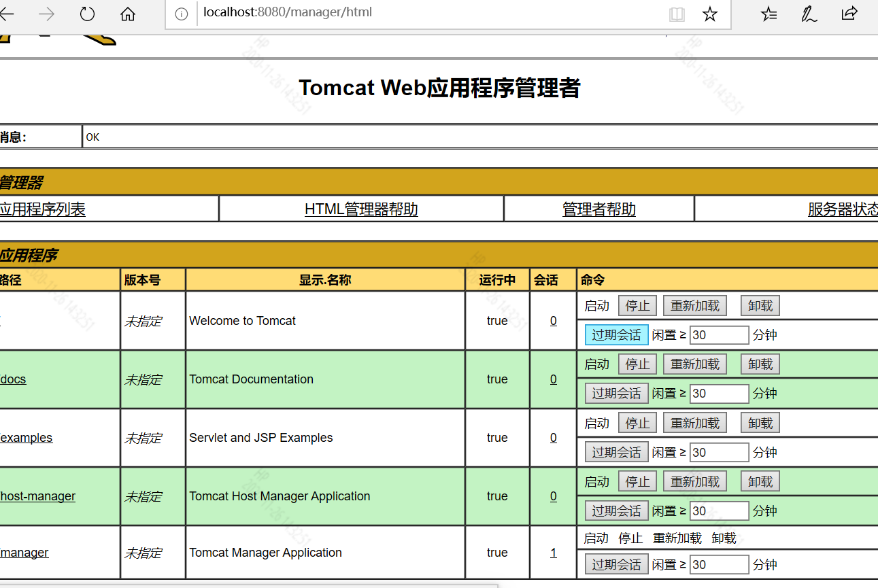Reload the Welcome to Tomcat application
Image resolution: width=878 pixels, height=588 pixels.
pyautogui.click(x=695, y=306)
